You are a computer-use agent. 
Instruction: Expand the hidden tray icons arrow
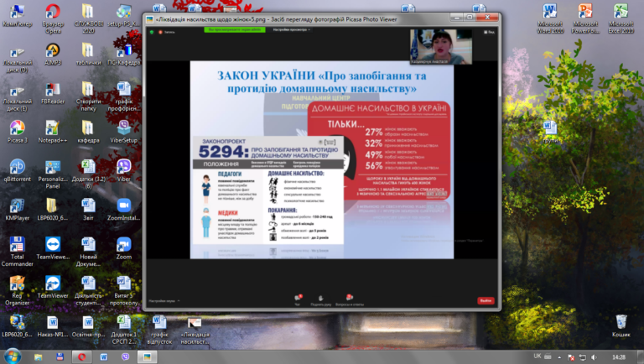(559, 357)
